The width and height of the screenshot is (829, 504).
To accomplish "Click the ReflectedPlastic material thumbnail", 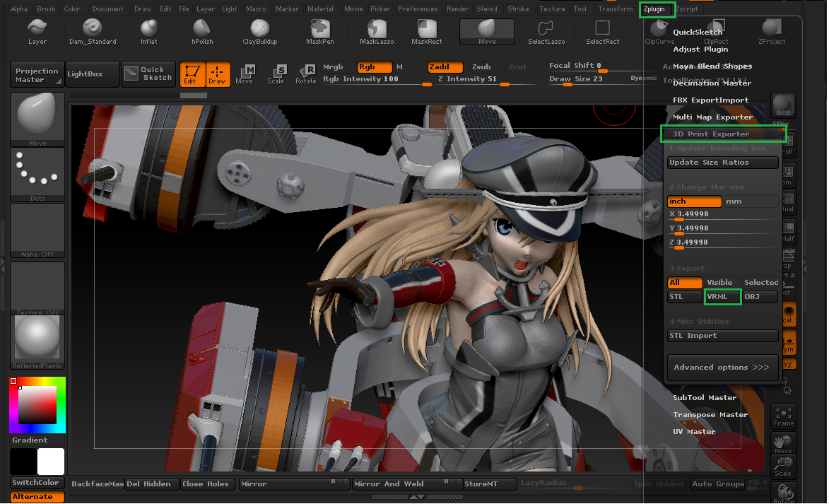I will point(37,339).
